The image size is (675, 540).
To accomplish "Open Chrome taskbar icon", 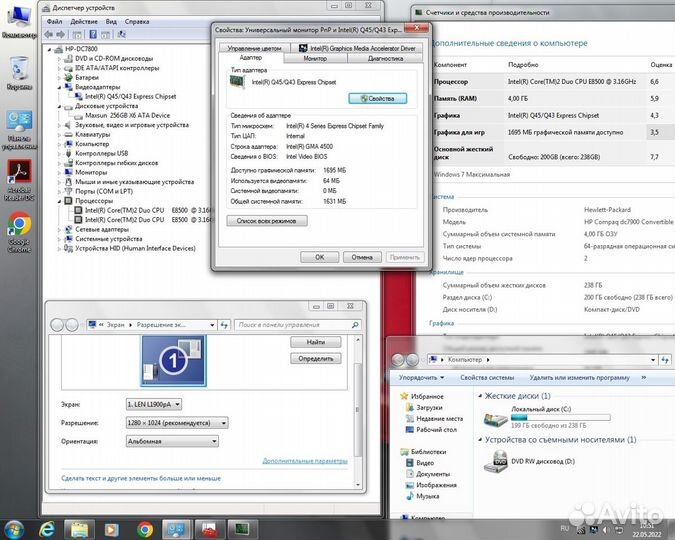I will (145, 530).
